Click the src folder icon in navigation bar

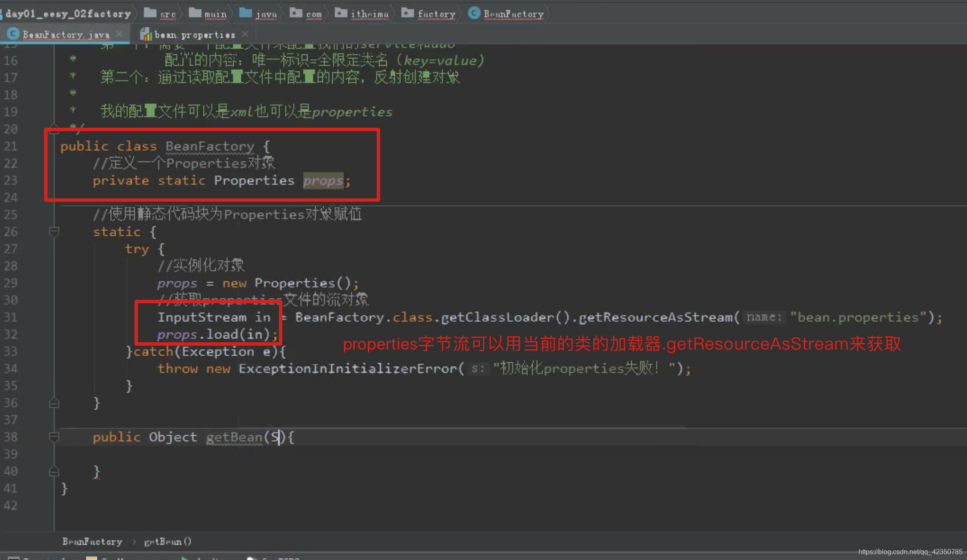click(150, 13)
